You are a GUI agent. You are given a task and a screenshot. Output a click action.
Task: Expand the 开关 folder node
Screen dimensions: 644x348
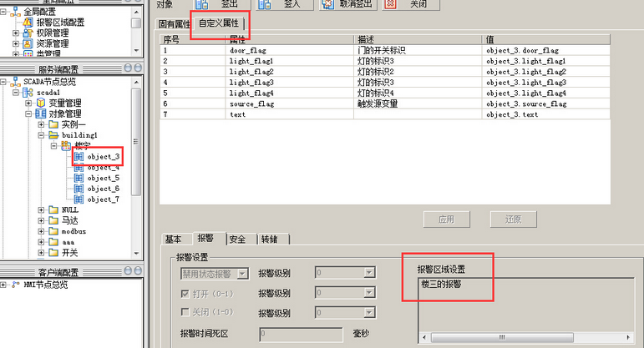[41, 252]
